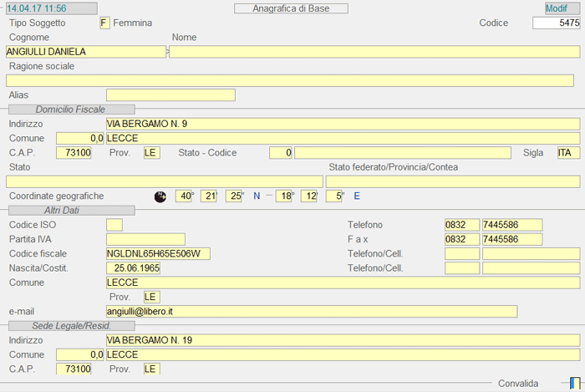The image size is (585, 392).
Task: Click the Sigla field showing ITA
Action: 568,153
